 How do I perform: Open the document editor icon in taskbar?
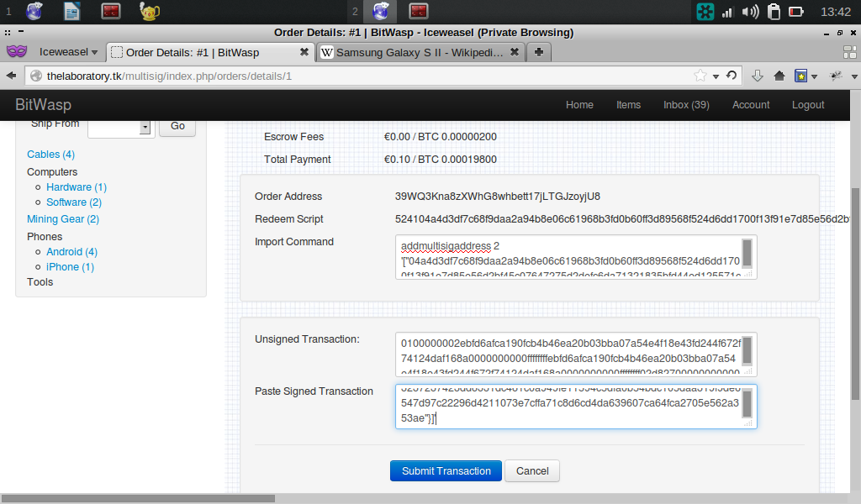[x=72, y=11]
